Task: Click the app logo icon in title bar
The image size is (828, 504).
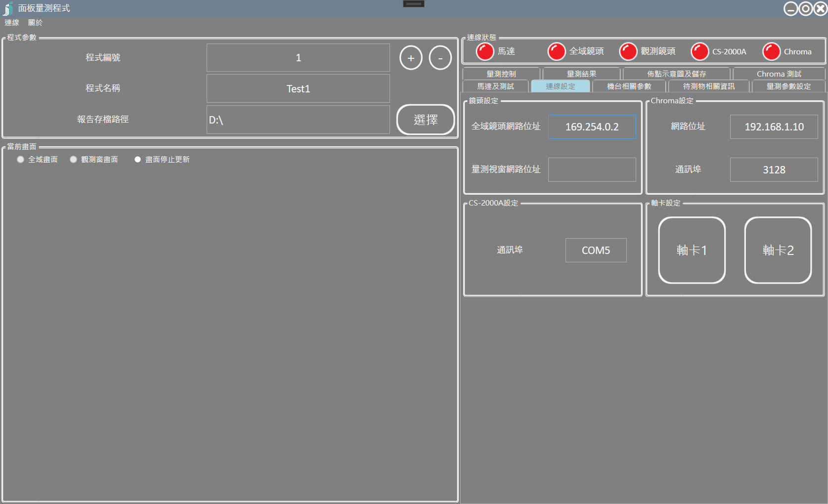Action: [8, 8]
